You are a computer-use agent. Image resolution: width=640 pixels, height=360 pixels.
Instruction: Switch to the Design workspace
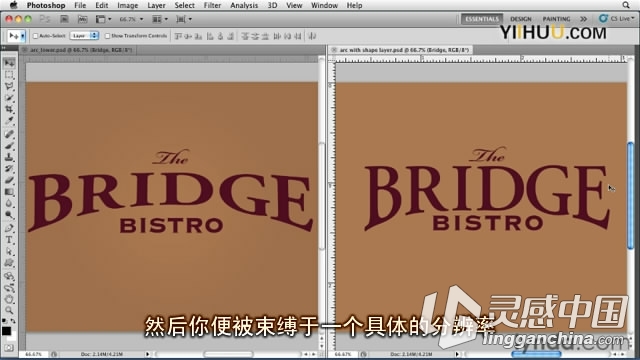click(521, 19)
